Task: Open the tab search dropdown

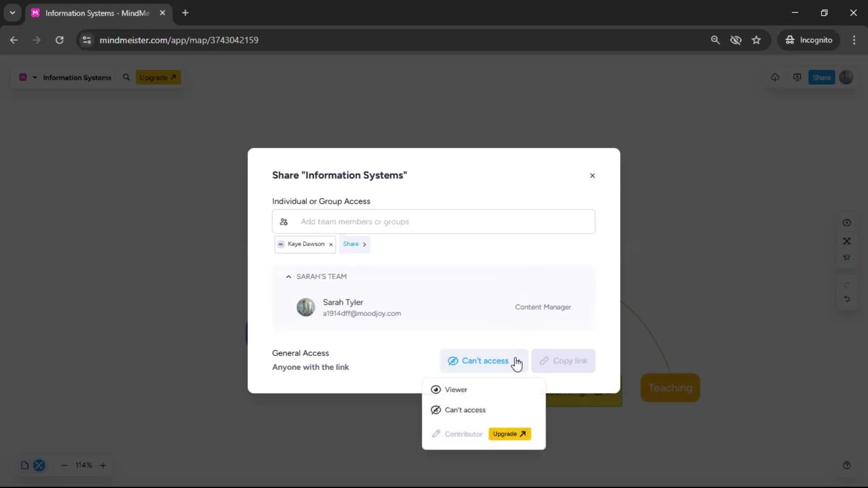Action: pos(13,13)
